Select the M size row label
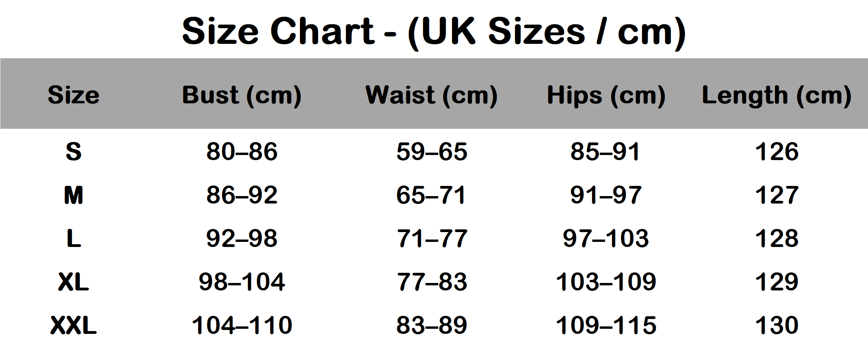Image resolution: width=868 pixels, height=346 pixels. click(74, 195)
